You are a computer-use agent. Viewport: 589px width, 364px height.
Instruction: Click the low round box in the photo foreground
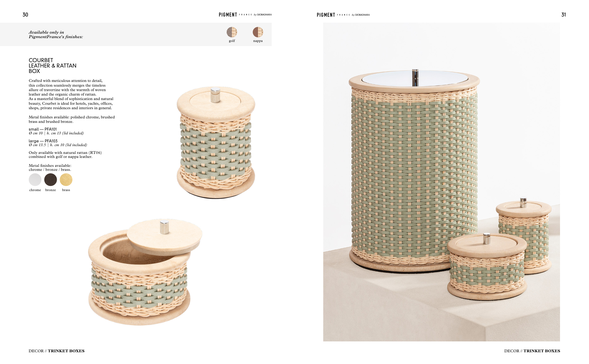coord(486,267)
